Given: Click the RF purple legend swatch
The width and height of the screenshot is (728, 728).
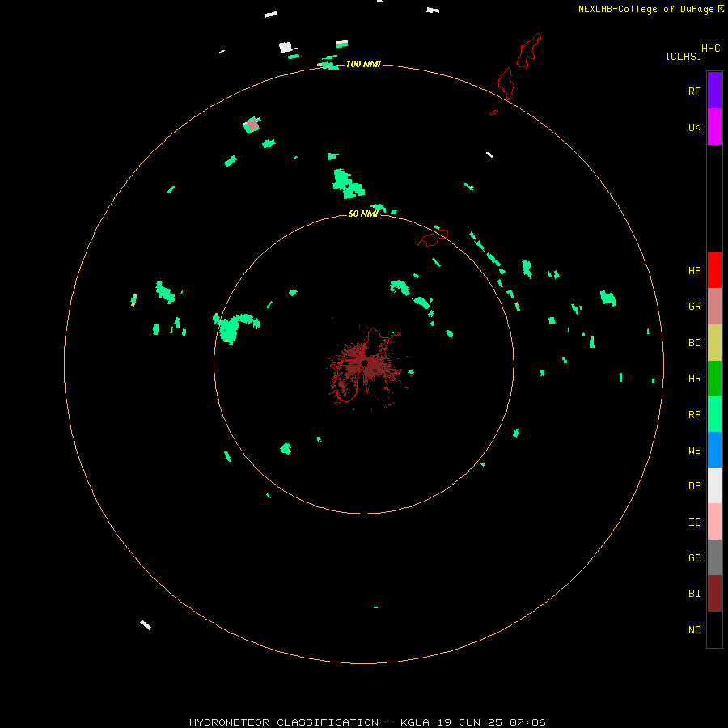Looking at the screenshot, I should coord(714,91).
